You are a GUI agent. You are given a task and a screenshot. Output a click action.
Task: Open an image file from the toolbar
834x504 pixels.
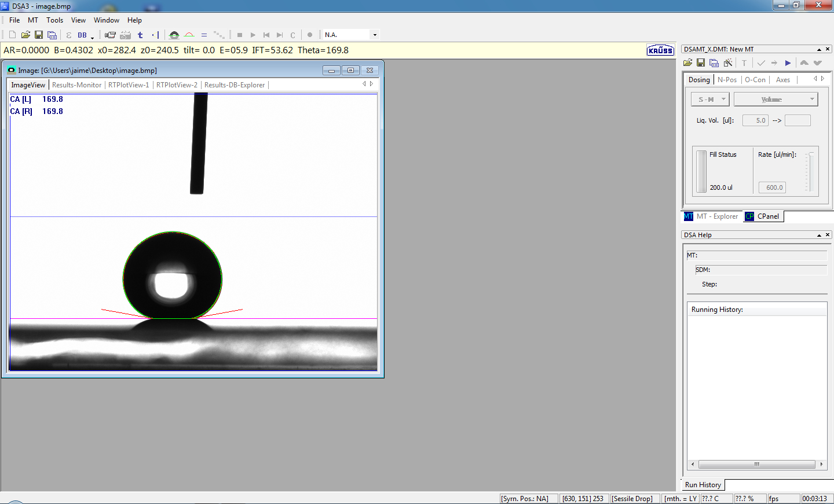coord(25,35)
